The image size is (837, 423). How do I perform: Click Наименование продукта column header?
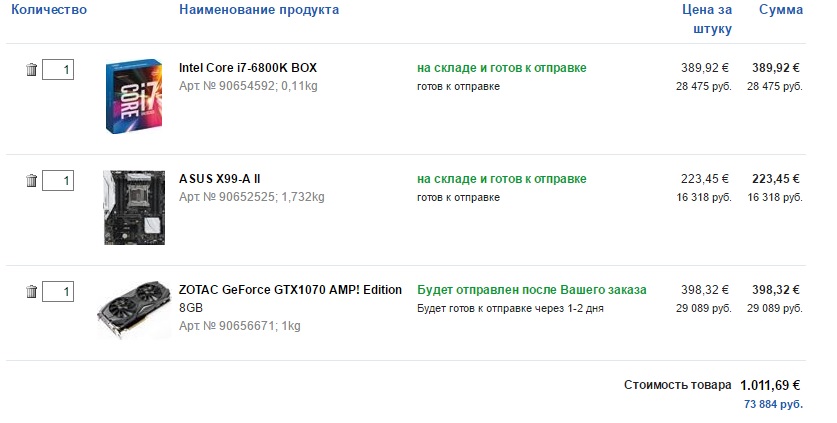[259, 10]
